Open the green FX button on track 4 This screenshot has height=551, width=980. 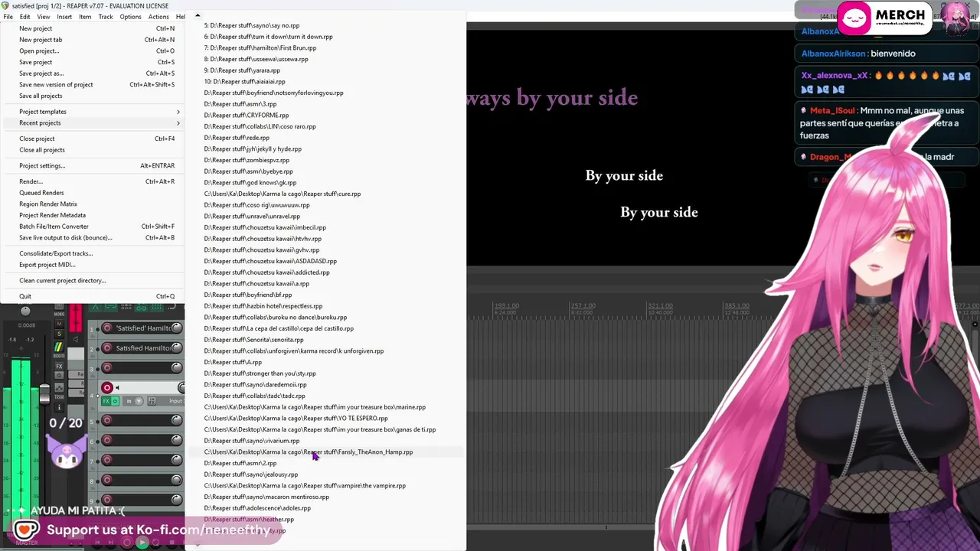tap(106, 401)
